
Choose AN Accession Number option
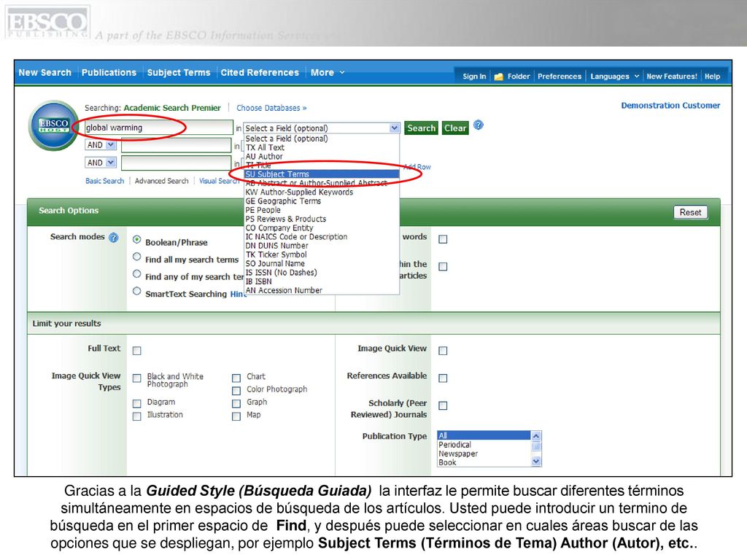click(322, 290)
